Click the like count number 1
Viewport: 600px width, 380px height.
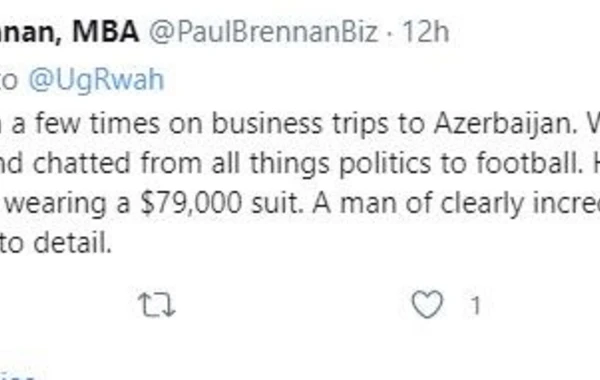click(x=475, y=306)
